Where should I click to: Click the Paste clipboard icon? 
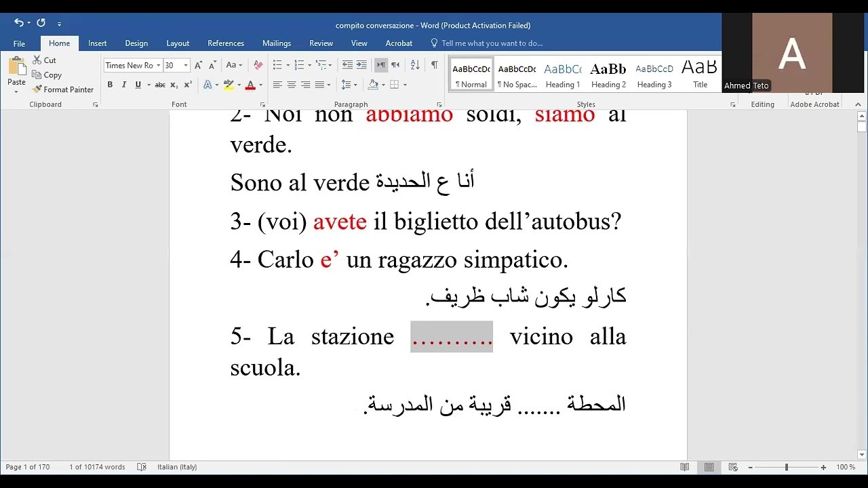tap(16, 66)
